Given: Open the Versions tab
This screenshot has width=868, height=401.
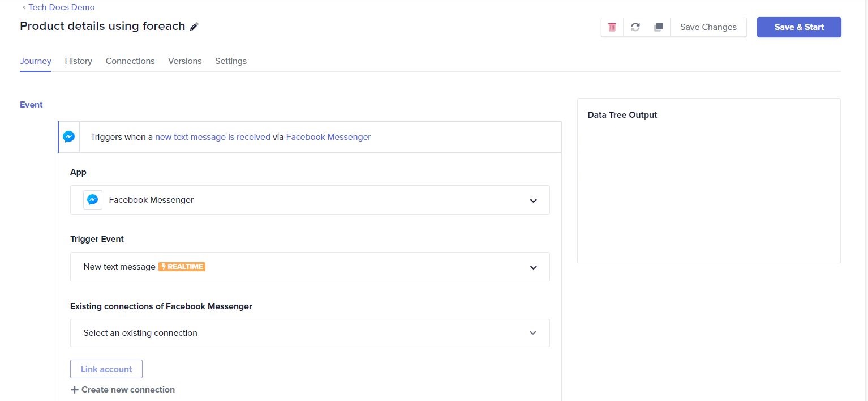Looking at the screenshot, I should [184, 61].
